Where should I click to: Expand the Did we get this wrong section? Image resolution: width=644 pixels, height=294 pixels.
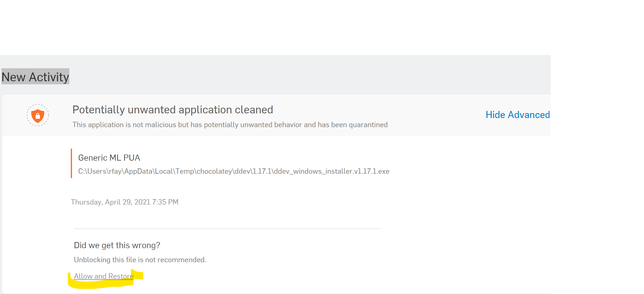click(117, 245)
